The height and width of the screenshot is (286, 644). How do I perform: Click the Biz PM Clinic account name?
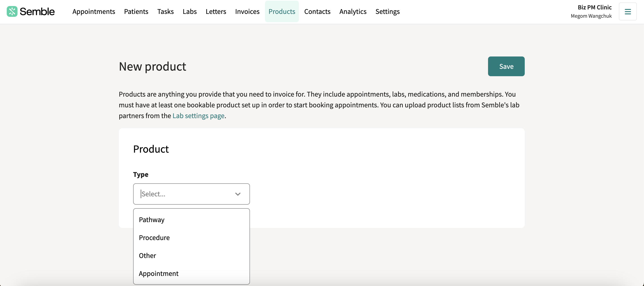pos(595,7)
